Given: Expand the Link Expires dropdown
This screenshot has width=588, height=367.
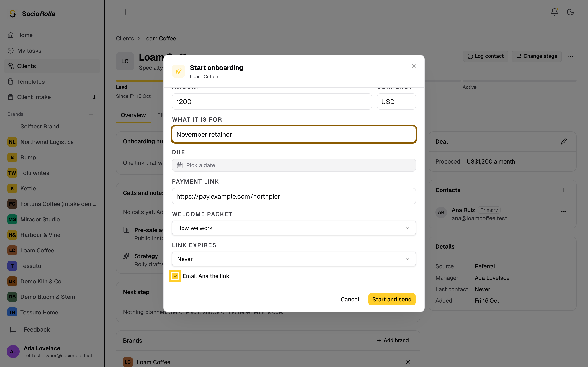Looking at the screenshot, I should [294, 259].
